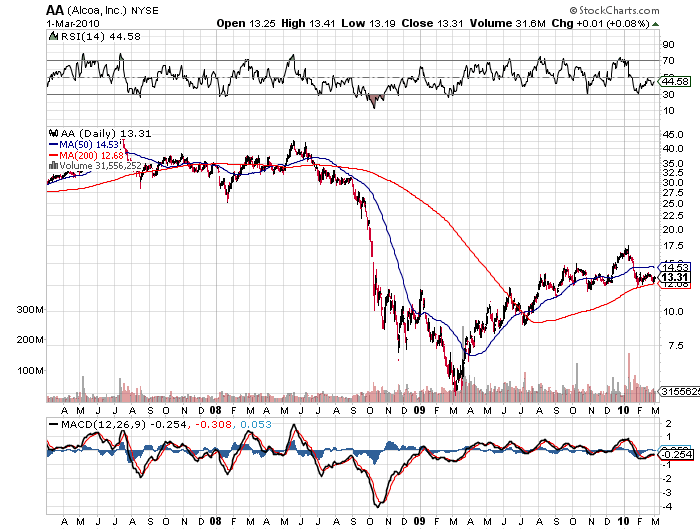This screenshot has width=700, height=530.
Task: Click the High 13.41 value
Action: click(x=308, y=23)
